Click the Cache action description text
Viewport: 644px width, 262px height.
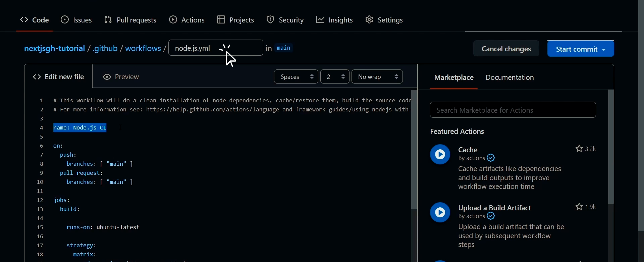509,178
